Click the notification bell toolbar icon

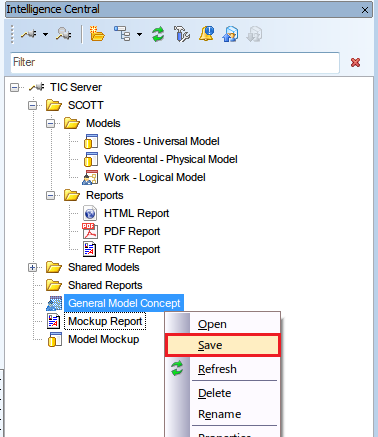tap(206, 34)
